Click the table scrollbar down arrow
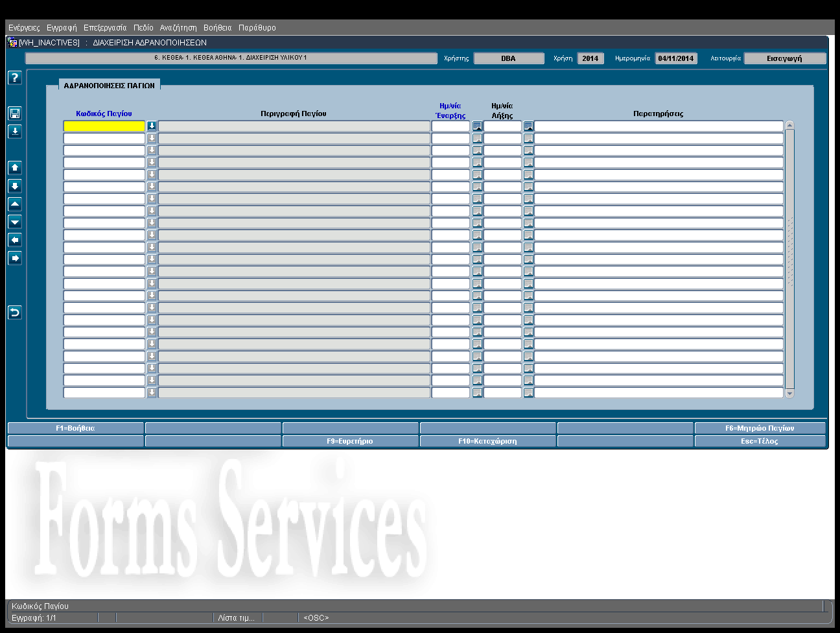Viewport: 840px width, 633px height. point(789,394)
